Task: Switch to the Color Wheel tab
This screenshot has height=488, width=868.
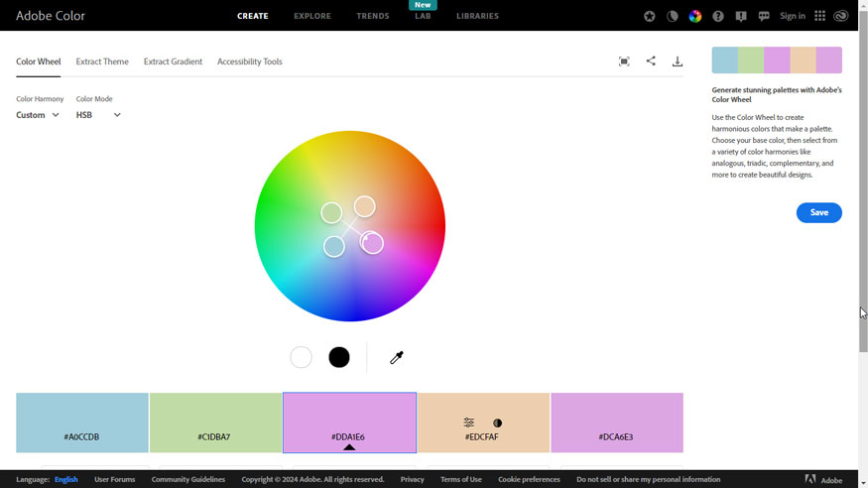Action: [x=39, y=61]
